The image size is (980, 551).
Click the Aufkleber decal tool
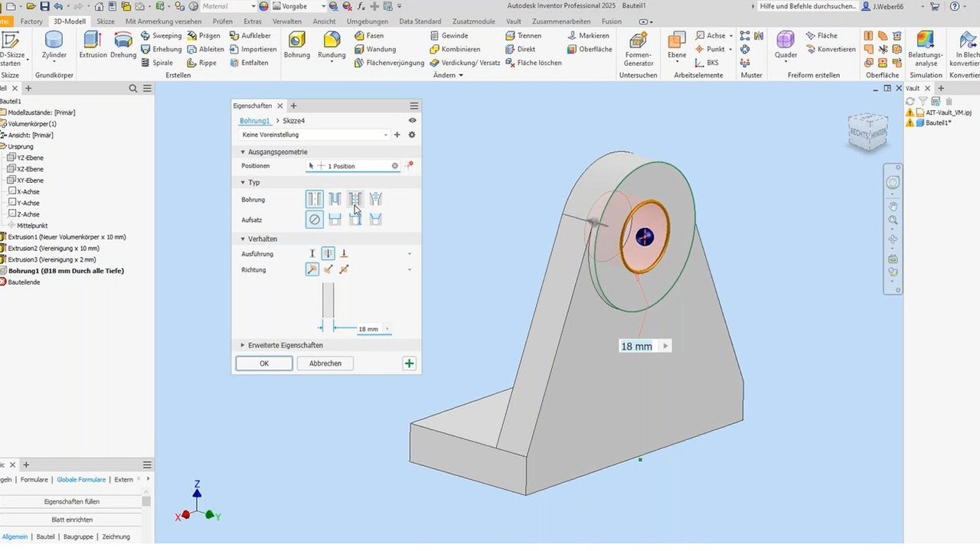pos(250,35)
